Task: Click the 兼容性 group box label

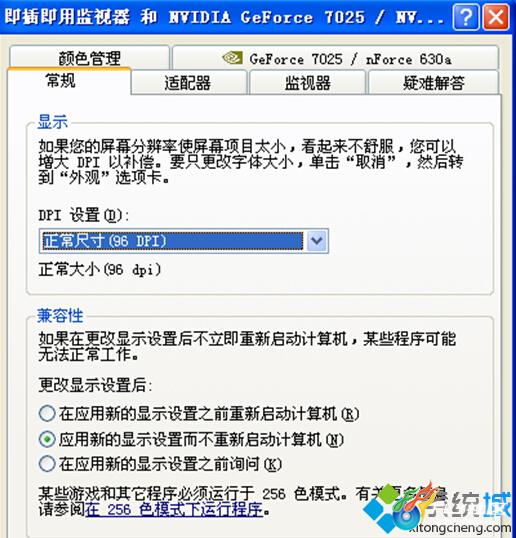Action: [x=60, y=315]
